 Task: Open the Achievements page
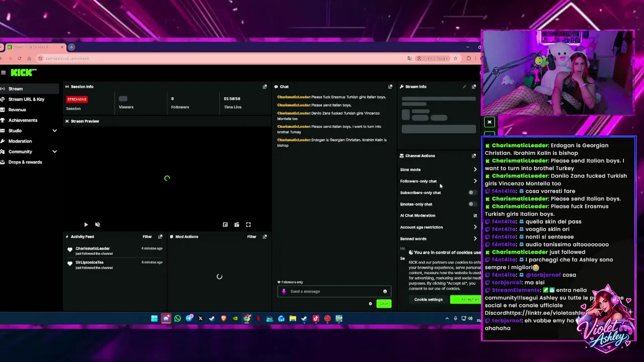[29, 120]
